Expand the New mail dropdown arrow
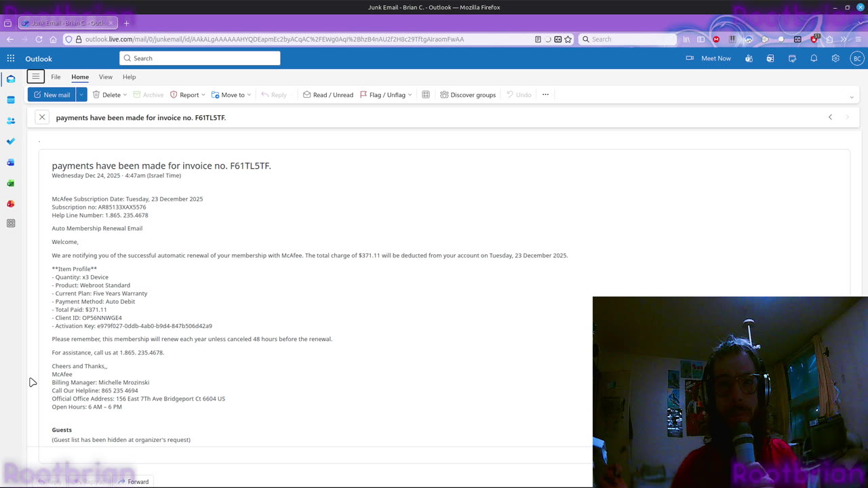This screenshot has height=488, width=868. click(81, 95)
